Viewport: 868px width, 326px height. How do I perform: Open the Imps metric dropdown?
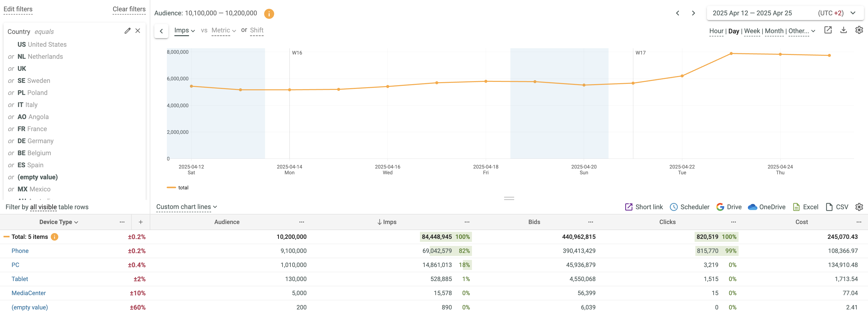(x=184, y=31)
